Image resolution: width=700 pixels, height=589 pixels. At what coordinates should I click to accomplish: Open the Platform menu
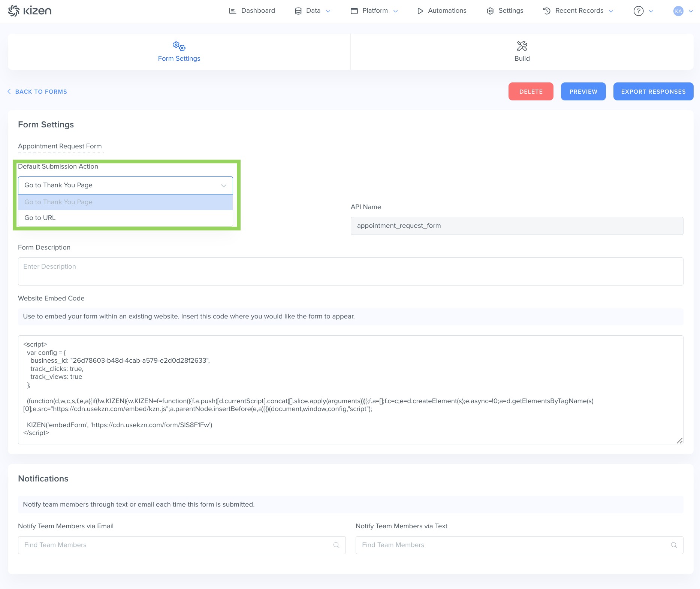[374, 11]
